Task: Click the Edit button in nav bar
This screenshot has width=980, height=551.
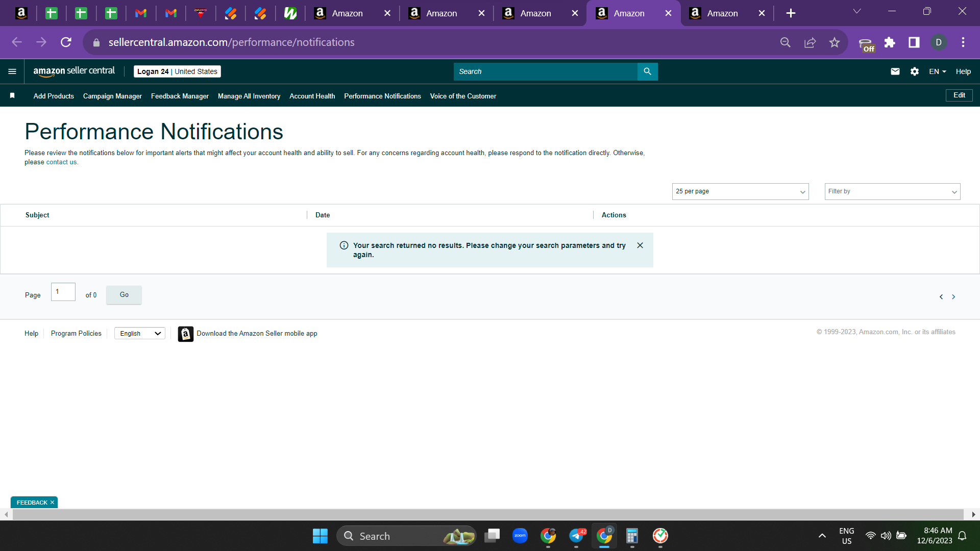Action: click(x=959, y=95)
